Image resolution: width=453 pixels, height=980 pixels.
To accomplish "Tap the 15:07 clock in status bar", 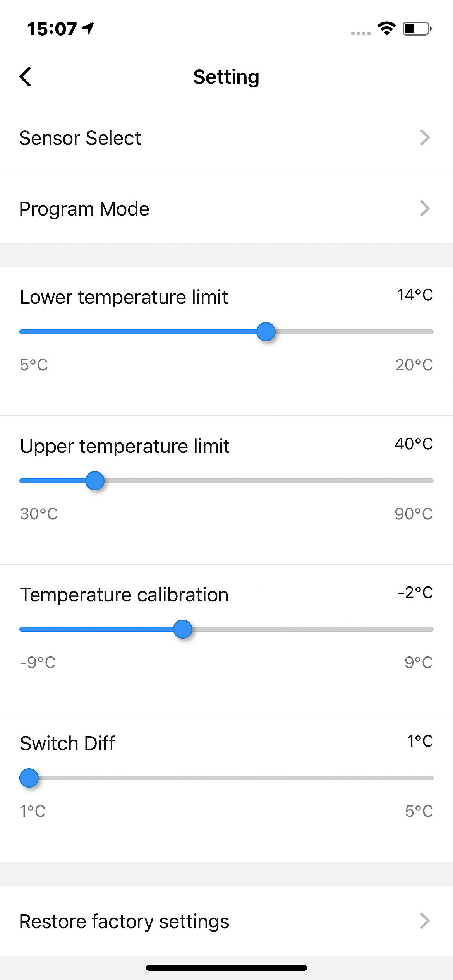I will coord(52,29).
